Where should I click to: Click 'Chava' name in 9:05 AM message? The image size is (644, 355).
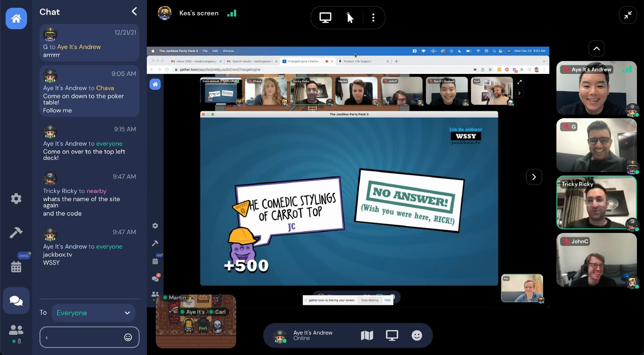tap(105, 88)
